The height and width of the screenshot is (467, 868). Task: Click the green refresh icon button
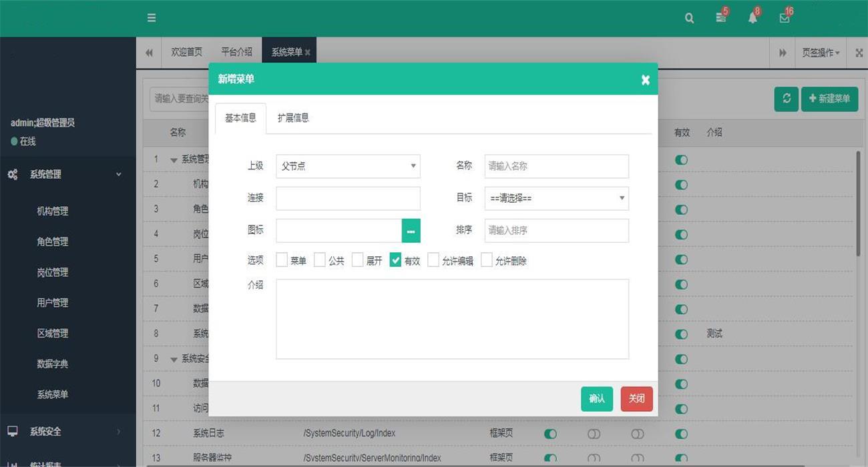[786, 99]
